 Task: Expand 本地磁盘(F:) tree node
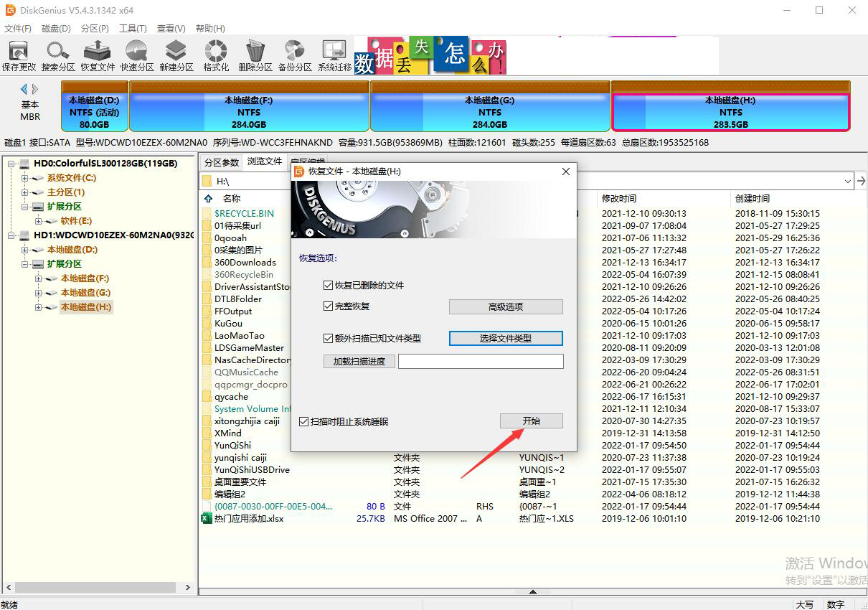point(39,278)
